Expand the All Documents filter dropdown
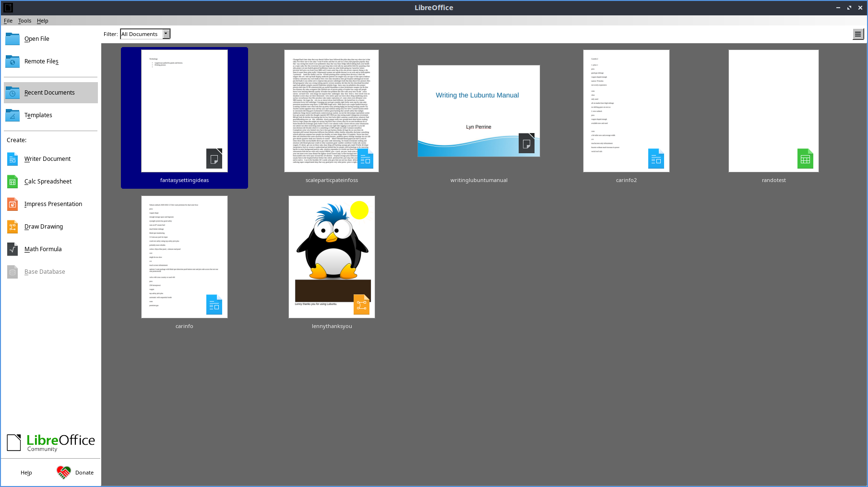Viewport: 868px width, 487px height. [x=166, y=34]
